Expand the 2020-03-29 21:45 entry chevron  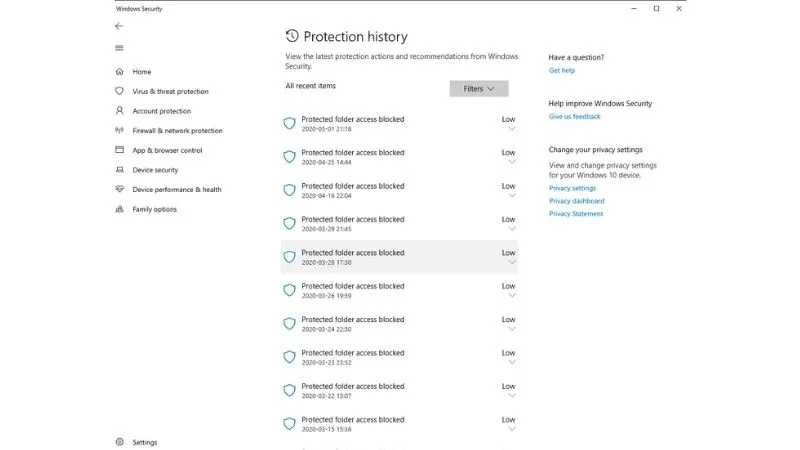point(512,229)
